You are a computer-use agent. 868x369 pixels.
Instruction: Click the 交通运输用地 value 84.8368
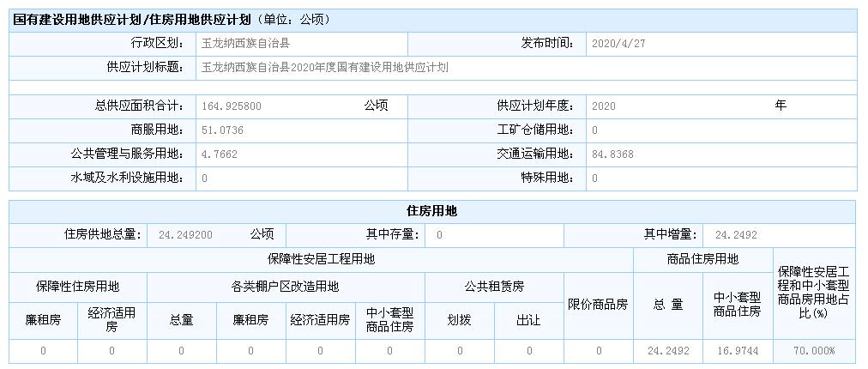[612, 154]
